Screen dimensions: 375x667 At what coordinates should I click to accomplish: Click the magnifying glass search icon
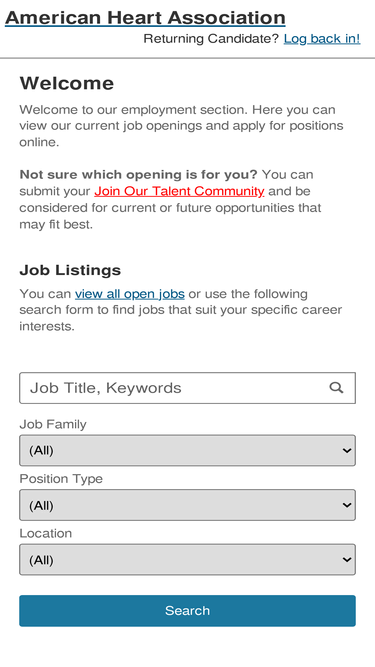pyautogui.click(x=336, y=388)
